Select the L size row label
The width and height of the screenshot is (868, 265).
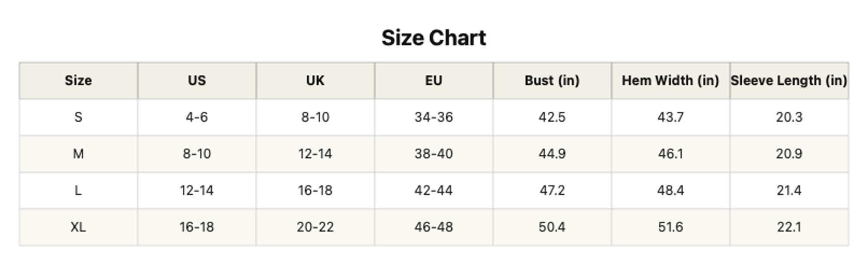[78, 190]
